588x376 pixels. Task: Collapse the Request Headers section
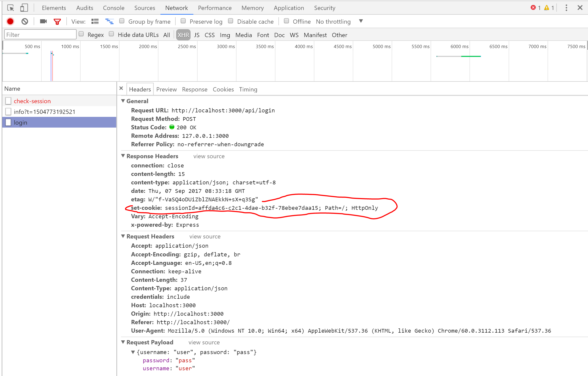point(123,236)
